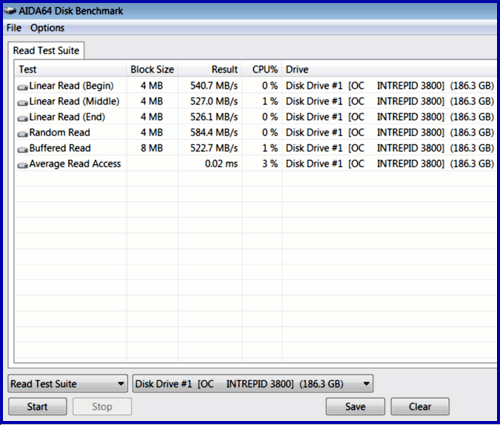Image resolution: width=500 pixels, height=425 pixels.
Task: Open the Read Test Suite dropdown
Action: pyautogui.click(x=68, y=384)
